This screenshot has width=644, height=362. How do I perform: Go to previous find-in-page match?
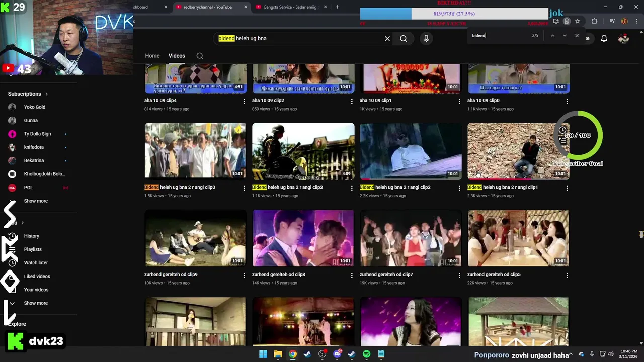[552, 36]
